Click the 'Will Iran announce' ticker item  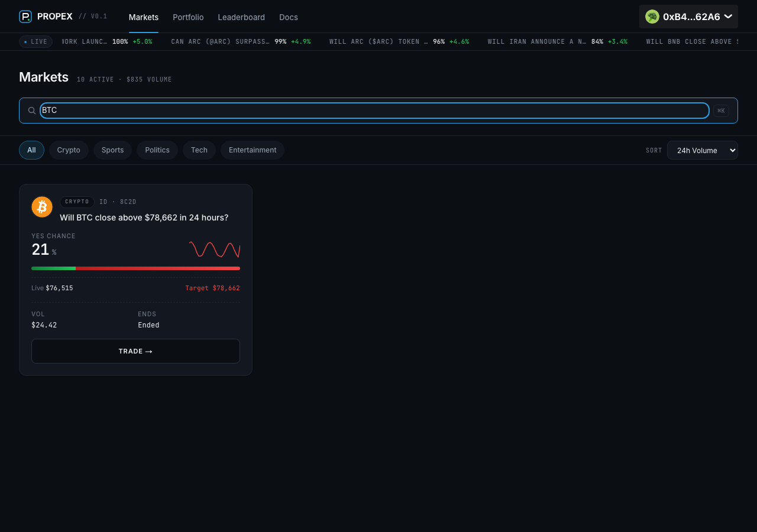[x=558, y=41]
